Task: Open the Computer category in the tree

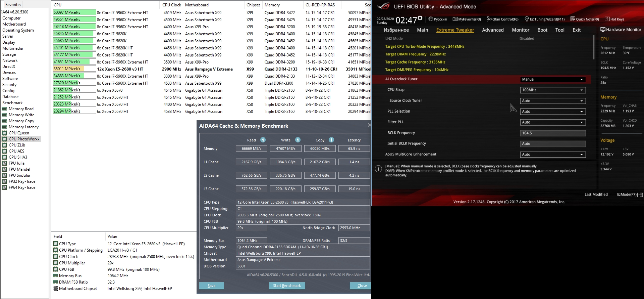Action: coord(11,18)
